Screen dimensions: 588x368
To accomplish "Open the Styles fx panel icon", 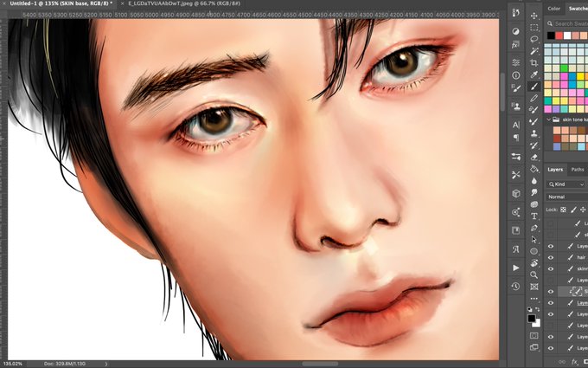I will click(516, 45).
